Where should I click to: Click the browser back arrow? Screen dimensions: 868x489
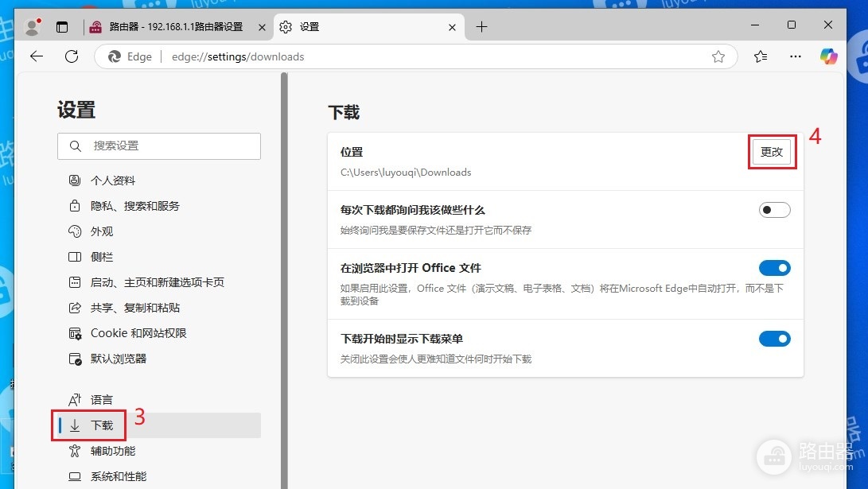point(37,56)
